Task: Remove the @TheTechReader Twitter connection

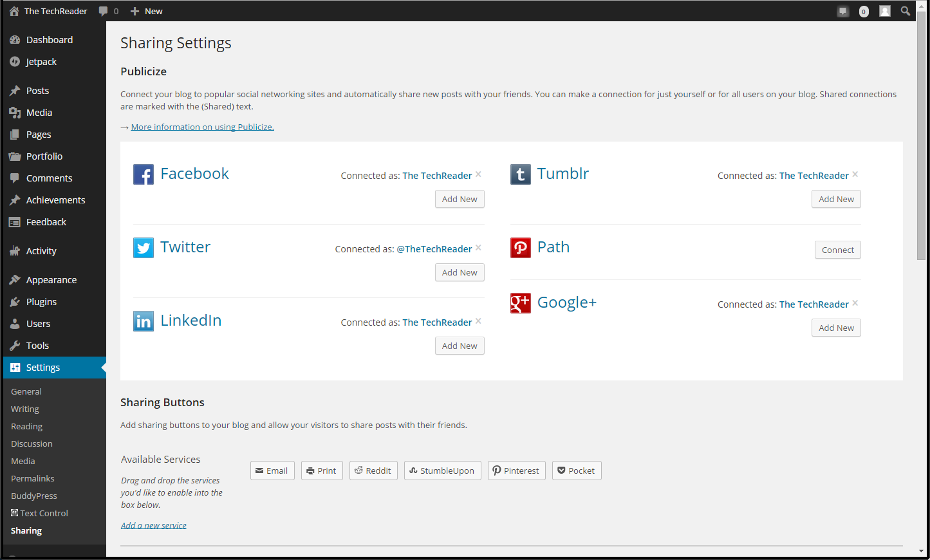Action: click(478, 248)
